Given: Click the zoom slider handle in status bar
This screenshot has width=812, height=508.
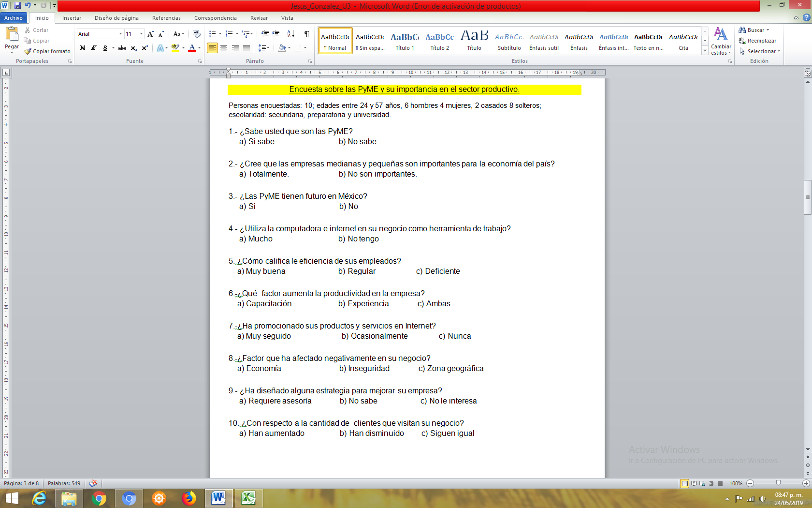Looking at the screenshot, I should tap(778, 483).
